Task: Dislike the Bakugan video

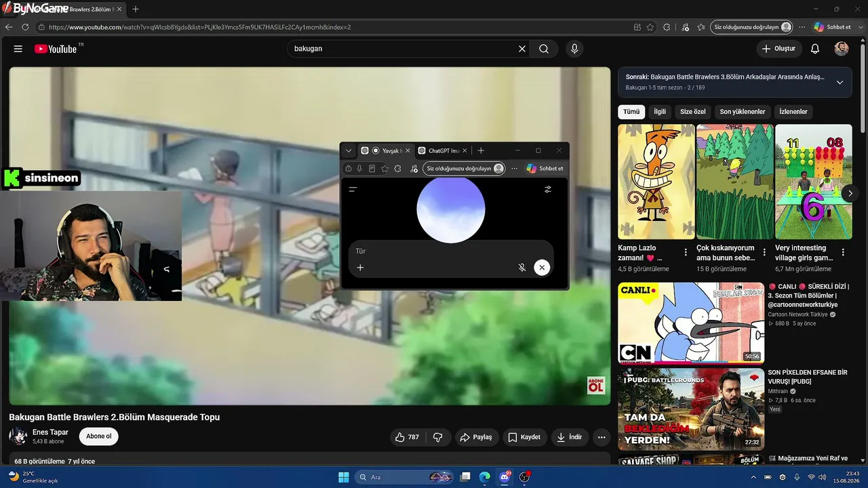Action: tap(438, 437)
